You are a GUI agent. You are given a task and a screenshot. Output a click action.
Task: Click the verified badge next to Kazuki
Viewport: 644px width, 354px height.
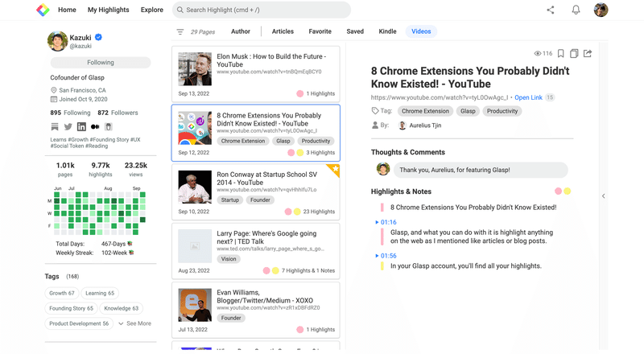(98, 37)
